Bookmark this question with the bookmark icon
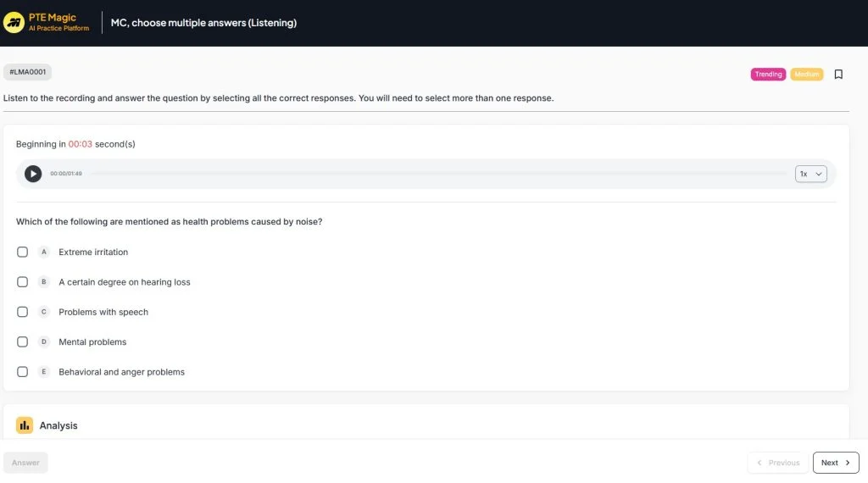Screen dimensions: 868x483 tap(838, 75)
